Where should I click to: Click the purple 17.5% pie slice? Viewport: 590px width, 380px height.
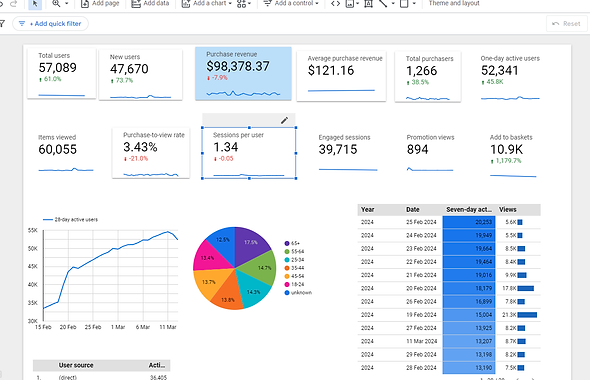[250, 244]
